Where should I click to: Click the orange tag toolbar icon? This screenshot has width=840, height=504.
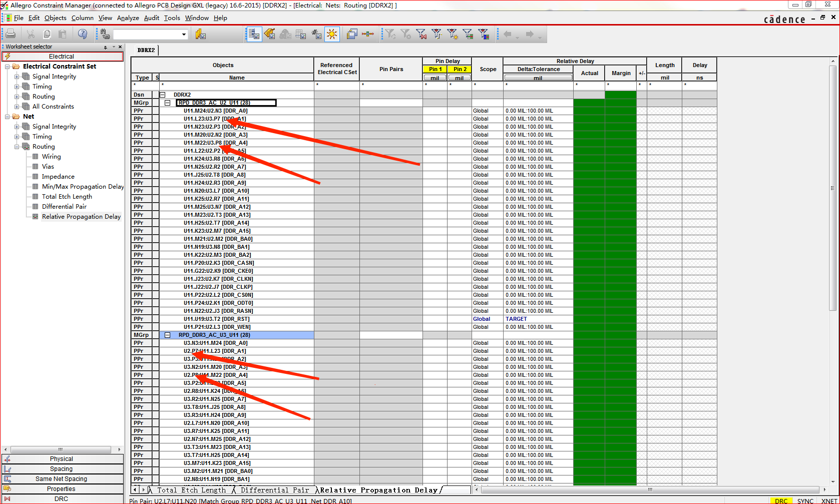pyautogui.click(x=270, y=34)
